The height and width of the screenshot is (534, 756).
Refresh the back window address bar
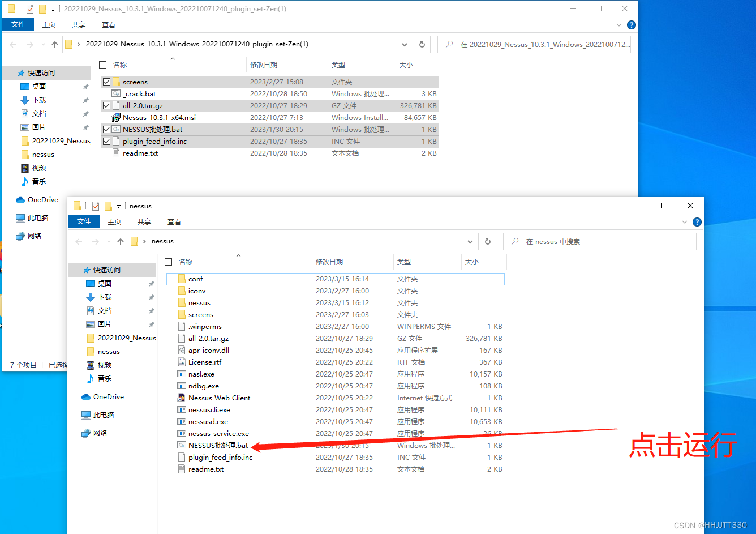pyautogui.click(x=422, y=45)
